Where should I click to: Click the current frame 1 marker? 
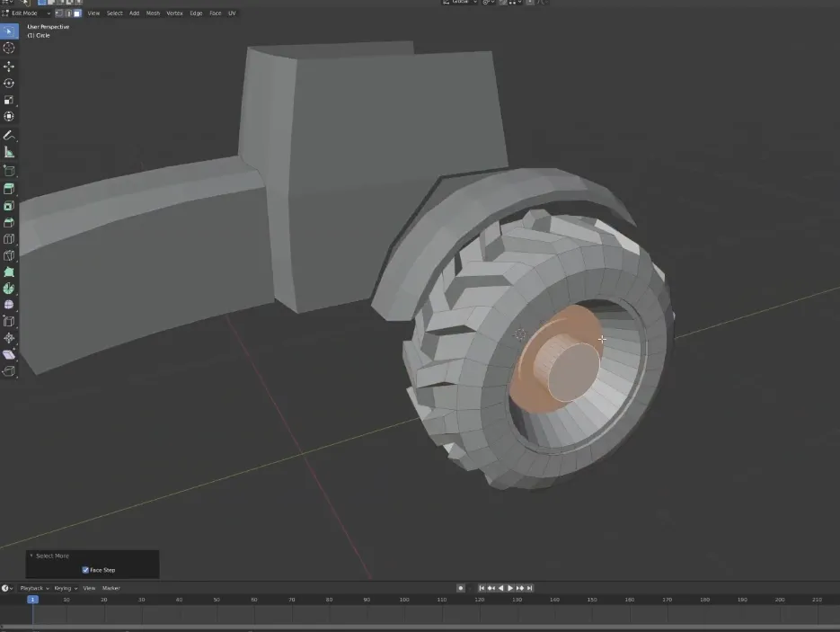(32, 600)
